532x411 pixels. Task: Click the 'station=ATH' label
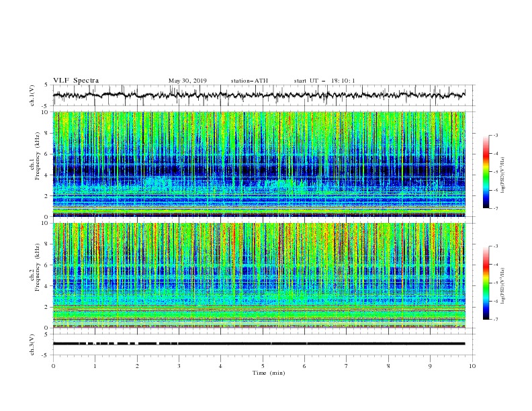coord(249,81)
